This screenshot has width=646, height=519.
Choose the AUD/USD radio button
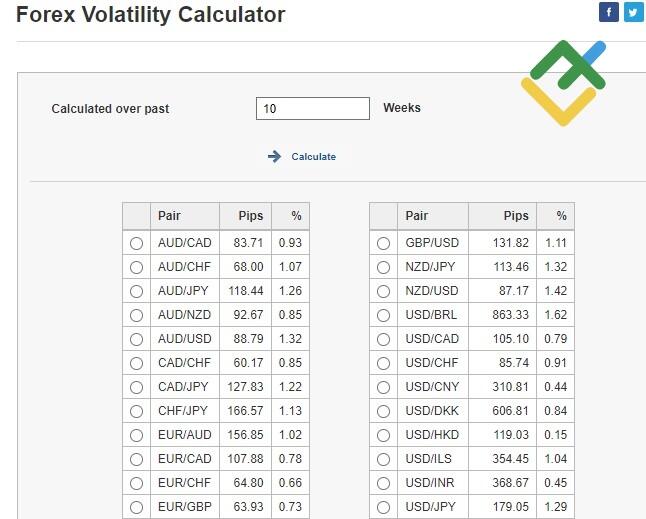point(136,339)
